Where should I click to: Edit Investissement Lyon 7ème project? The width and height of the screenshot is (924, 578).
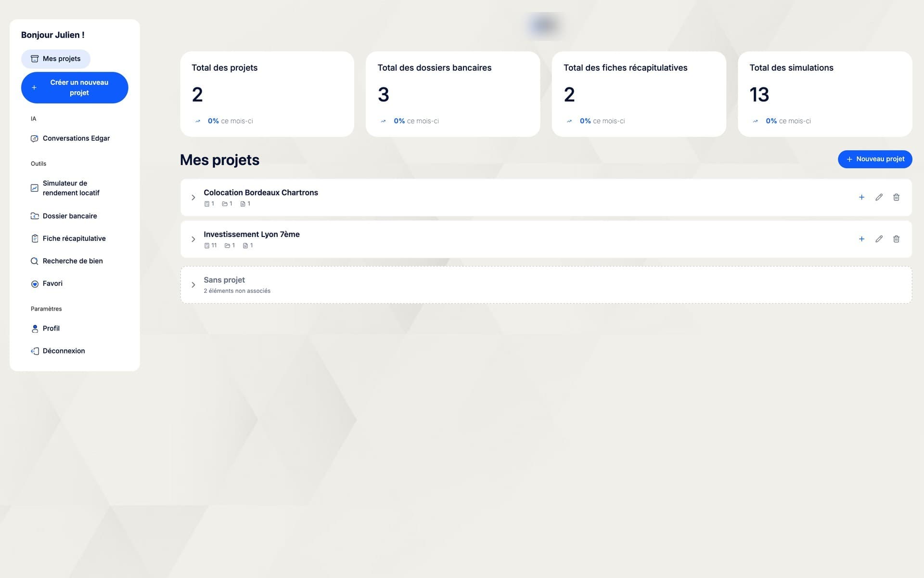coord(879,239)
